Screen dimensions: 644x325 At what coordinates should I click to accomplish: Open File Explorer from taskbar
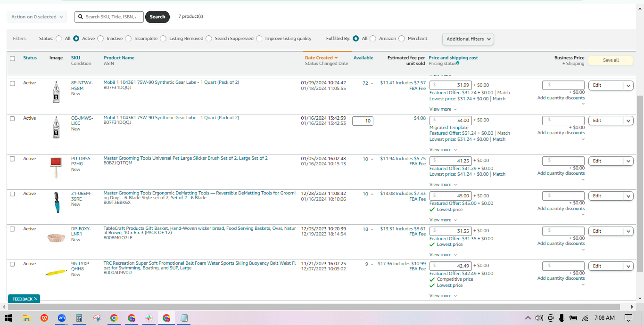(26, 318)
